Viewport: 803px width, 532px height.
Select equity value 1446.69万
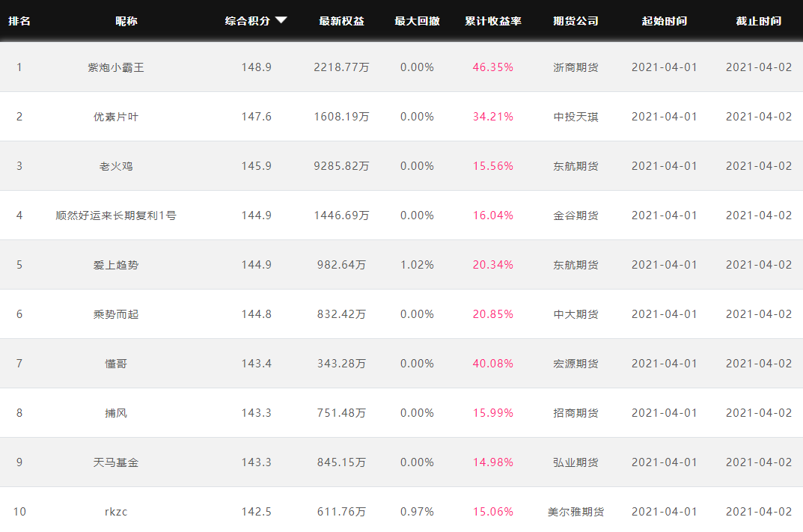pos(341,215)
